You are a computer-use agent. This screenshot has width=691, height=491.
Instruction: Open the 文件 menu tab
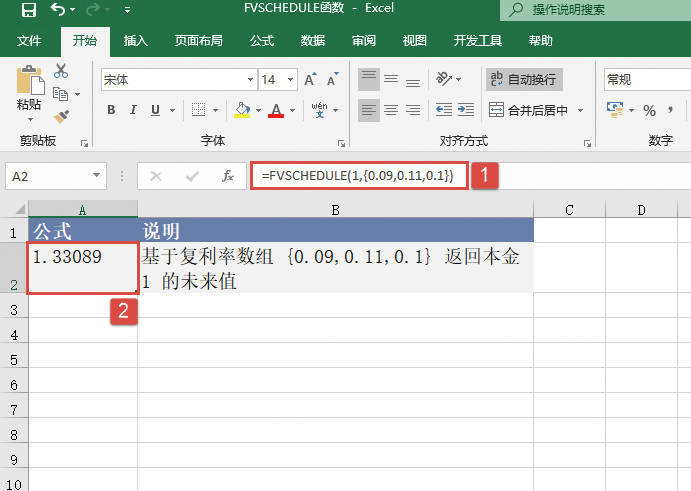coord(30,41)
